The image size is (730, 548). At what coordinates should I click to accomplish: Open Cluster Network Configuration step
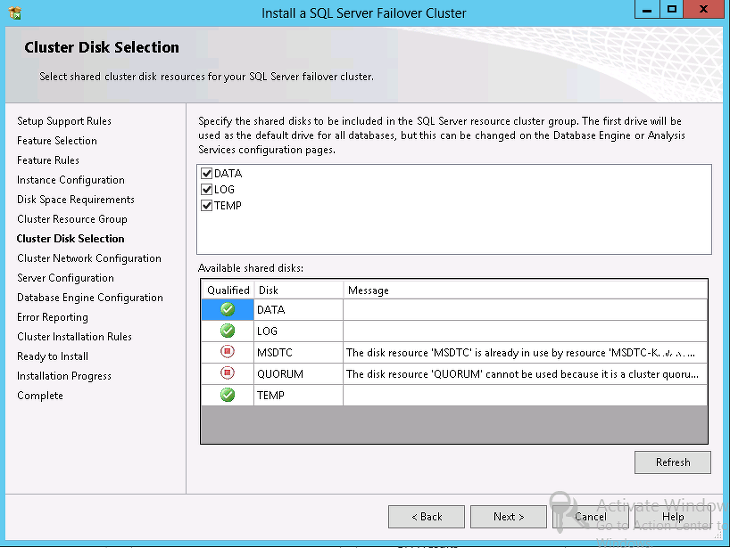coord(89,258)
